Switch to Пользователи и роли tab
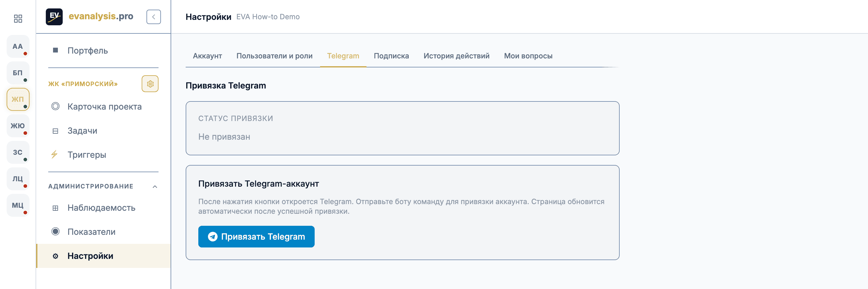The image size is (868, 289). (274, 56)
